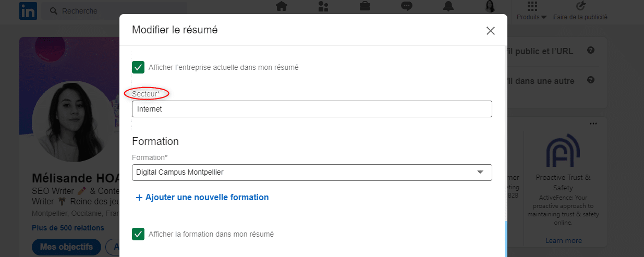Expand the Formation dropdown Digital Campus Montpellier
644x257 pixels.
click(312, 172)
